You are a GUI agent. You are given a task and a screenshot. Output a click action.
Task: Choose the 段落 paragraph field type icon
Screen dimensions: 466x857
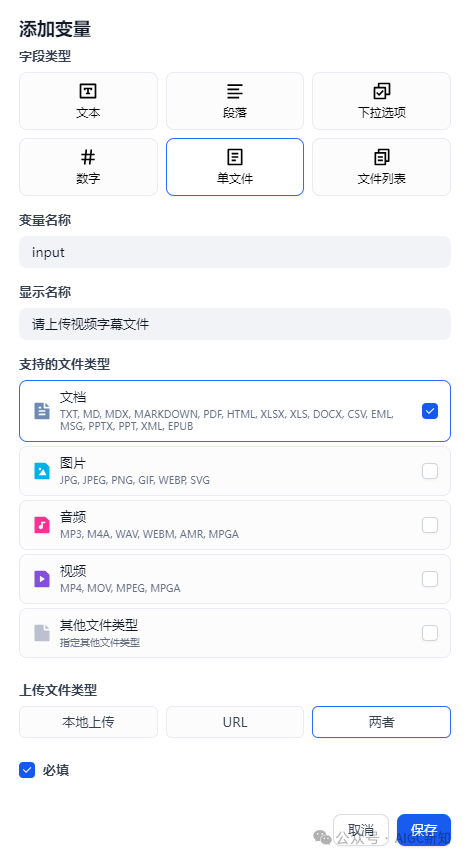pyautogui.click(x=235, y=91)
